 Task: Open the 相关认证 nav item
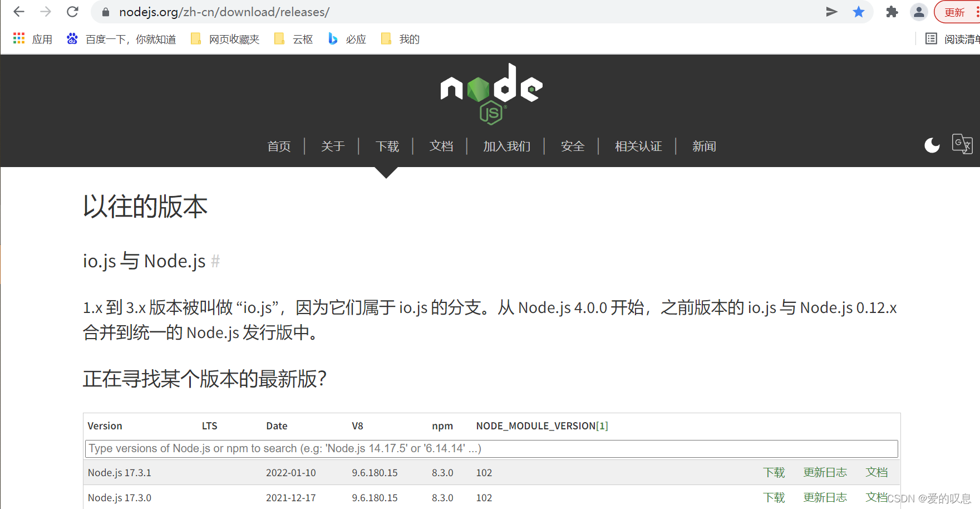click(638, 146)
